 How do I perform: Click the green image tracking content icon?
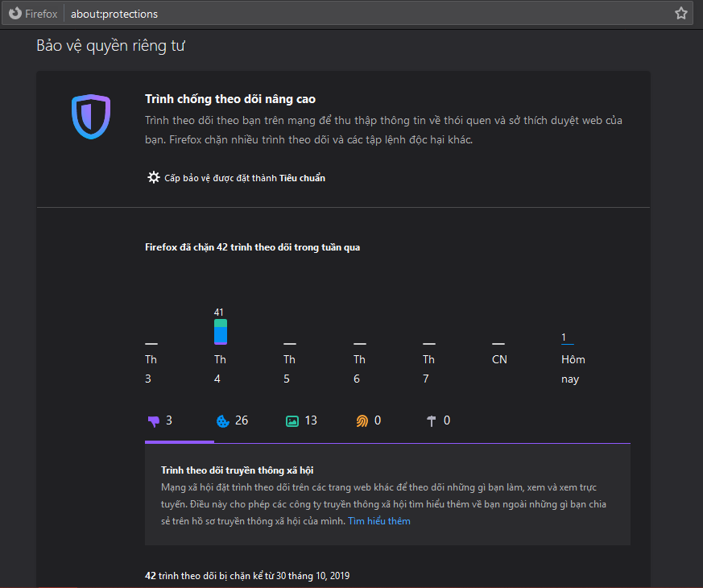tap(292, 421)
